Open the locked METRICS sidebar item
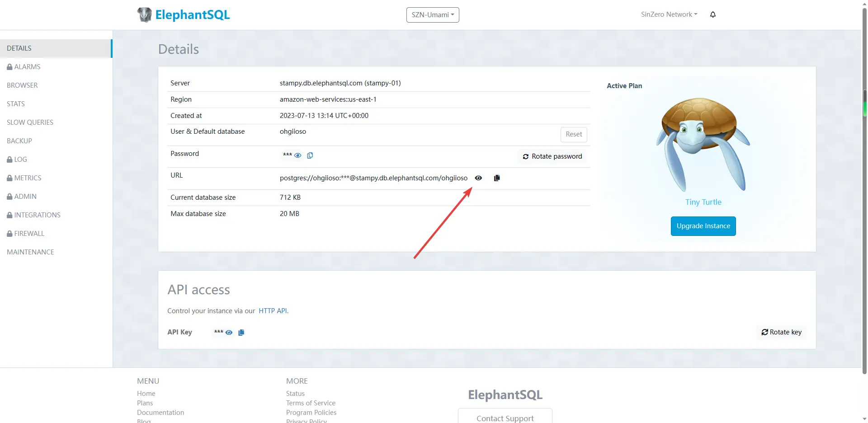The height and width of the screenshot is (423, 868). [56, 178]
